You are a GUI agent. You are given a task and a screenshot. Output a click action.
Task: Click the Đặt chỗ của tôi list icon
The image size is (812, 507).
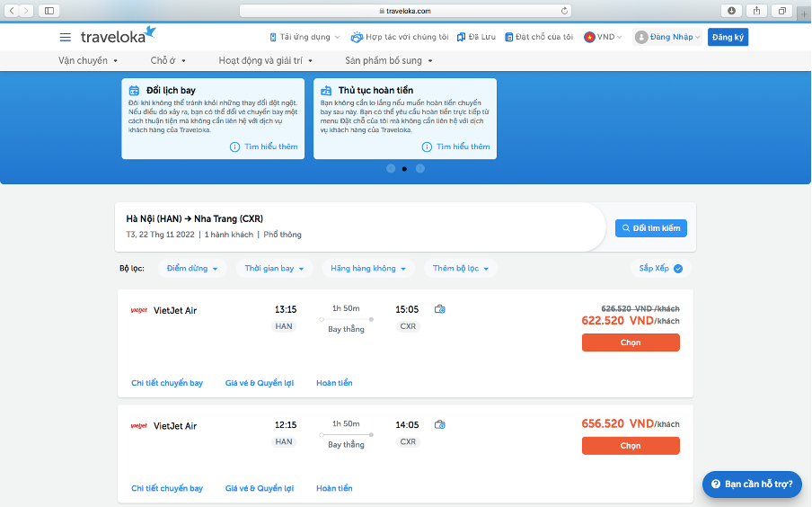coord(509,38)
